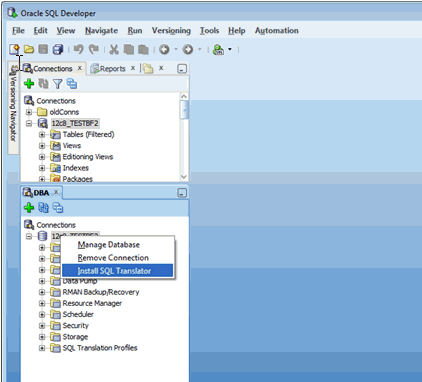Close the Reports tab
The image size is (422, 382).
133,68
